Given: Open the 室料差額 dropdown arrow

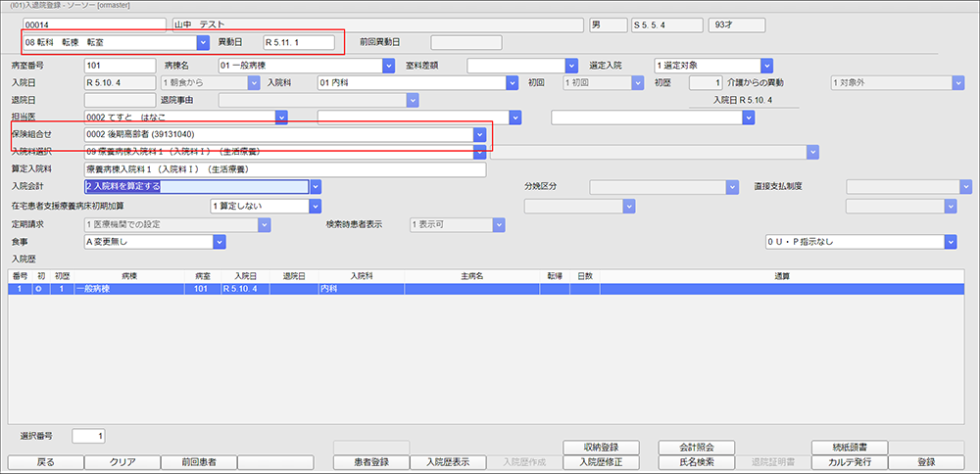Looking at the screenshot, I should (572, 66).
